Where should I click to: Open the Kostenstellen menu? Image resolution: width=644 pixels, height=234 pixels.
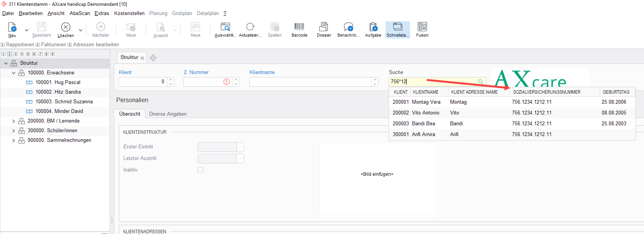point(129,13)
